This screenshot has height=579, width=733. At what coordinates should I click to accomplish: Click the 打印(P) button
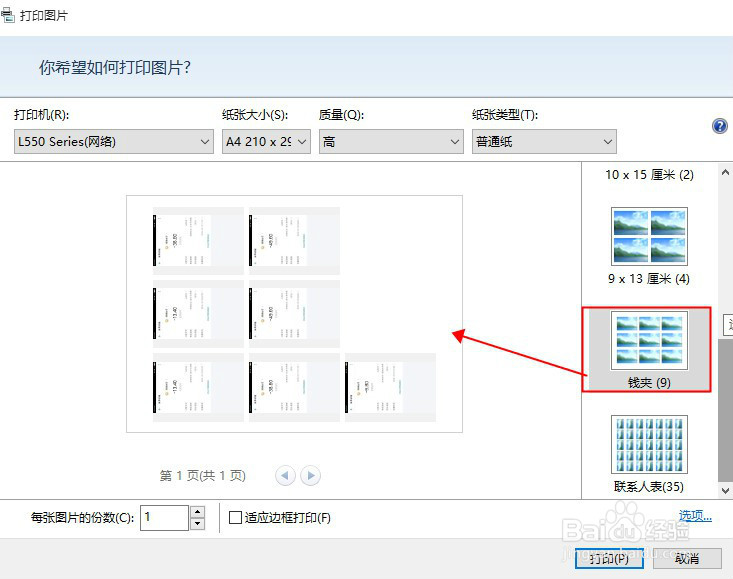pyautogui.click(x=609, y=558)
